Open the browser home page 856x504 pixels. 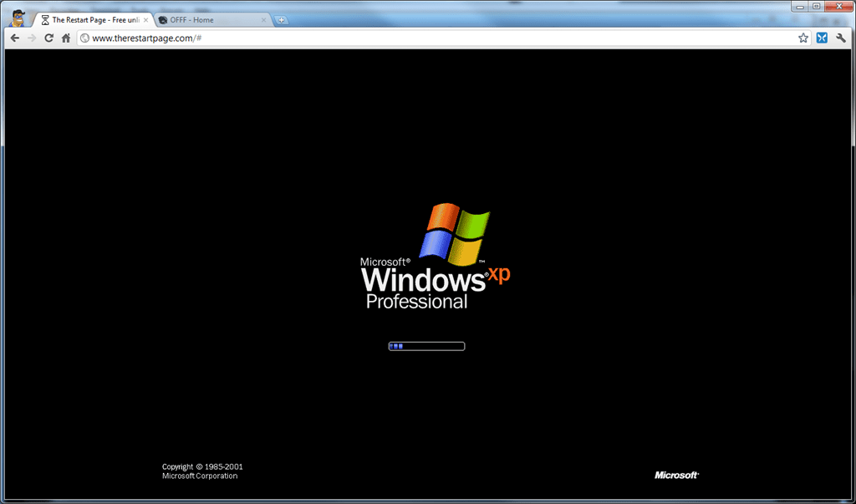(66, 38)
